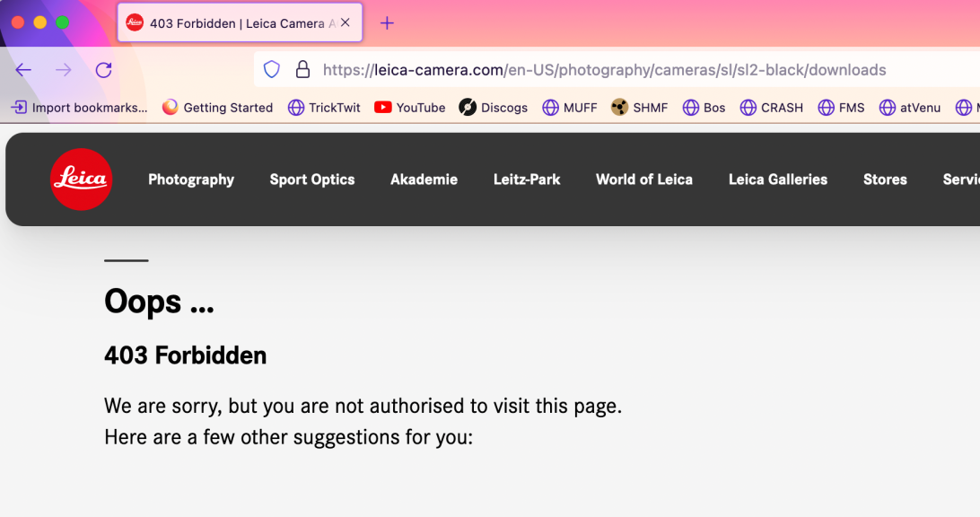The image size is (980, 517).
Task: Click the padlock site security icon
Action: 302,70
